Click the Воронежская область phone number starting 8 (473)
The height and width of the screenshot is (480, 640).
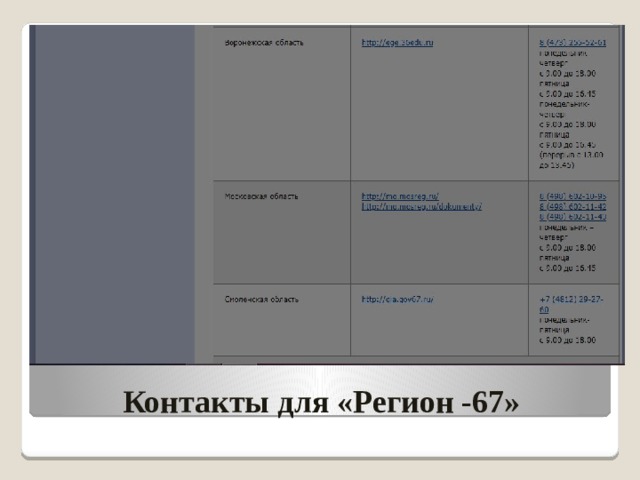pyautogui.click(x=572, y=42)
